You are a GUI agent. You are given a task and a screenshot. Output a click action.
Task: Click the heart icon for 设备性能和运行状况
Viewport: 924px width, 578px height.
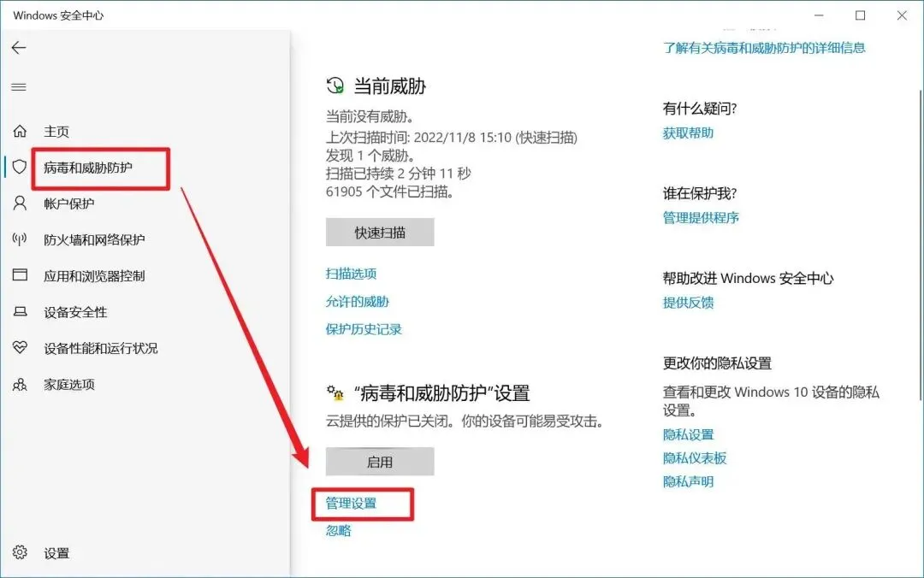coord(20,348)
